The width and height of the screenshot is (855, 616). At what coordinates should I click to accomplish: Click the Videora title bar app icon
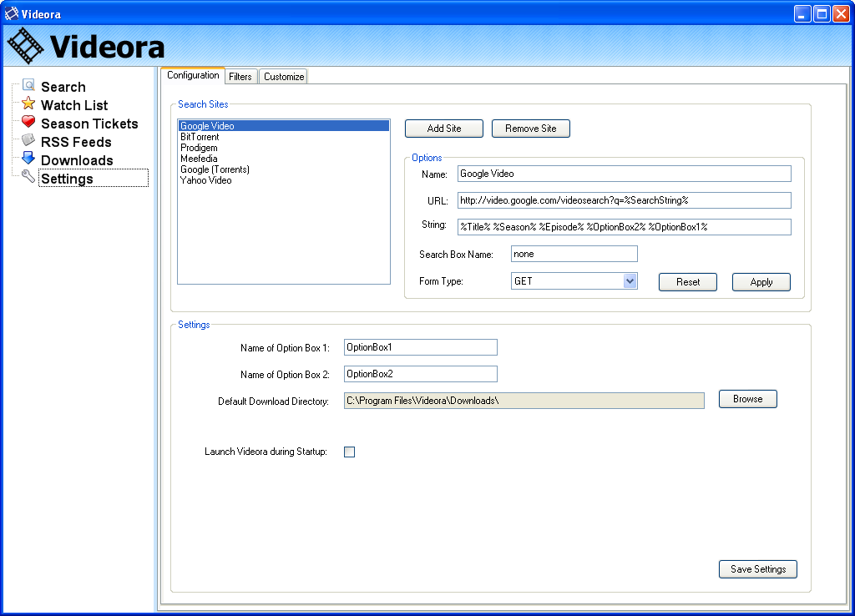[12, 13]
